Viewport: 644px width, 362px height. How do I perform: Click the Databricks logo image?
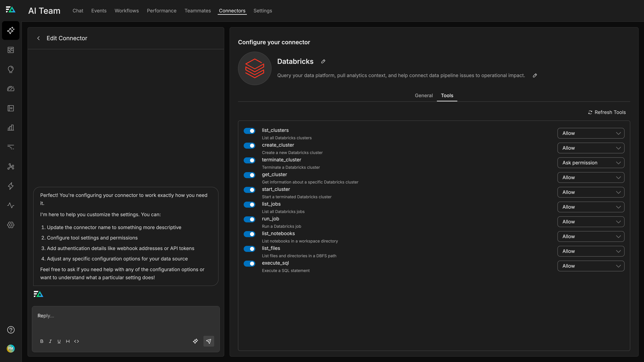255,68
